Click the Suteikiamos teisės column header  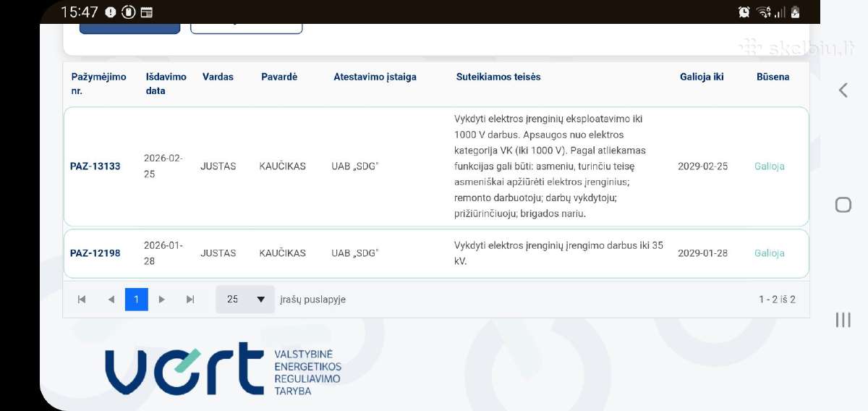point(498,77)
